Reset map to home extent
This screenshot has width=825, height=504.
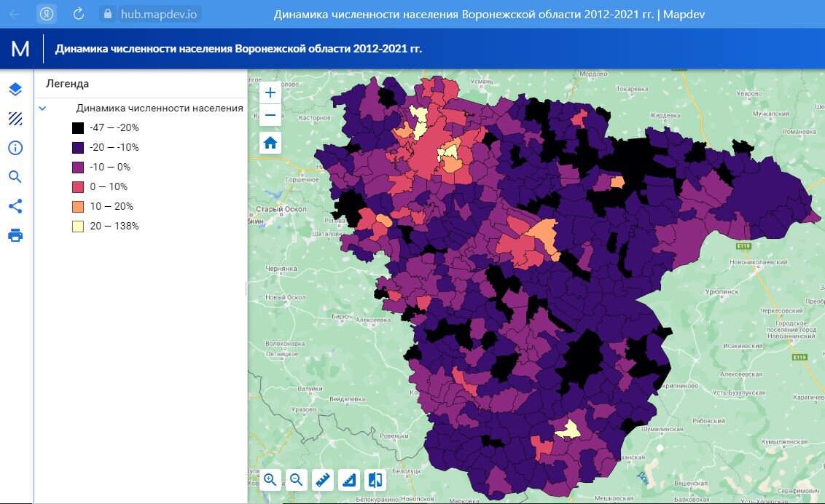click(x=270, y=143)
